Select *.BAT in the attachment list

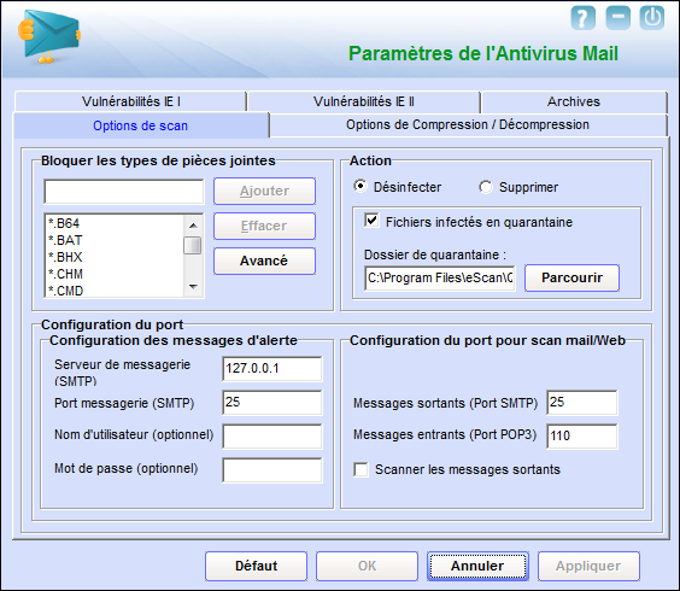(x=115, y=240)
